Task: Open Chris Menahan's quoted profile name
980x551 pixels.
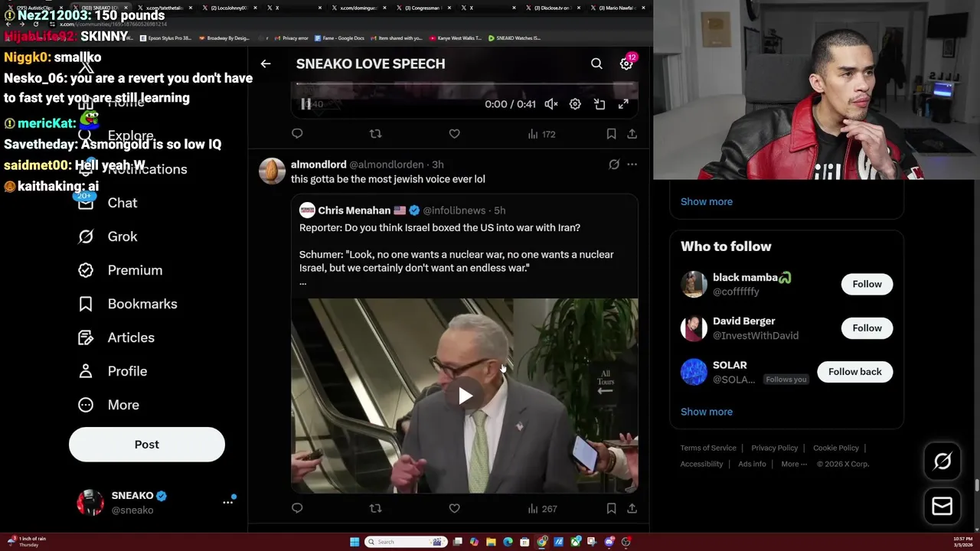Action: point(354,210)
